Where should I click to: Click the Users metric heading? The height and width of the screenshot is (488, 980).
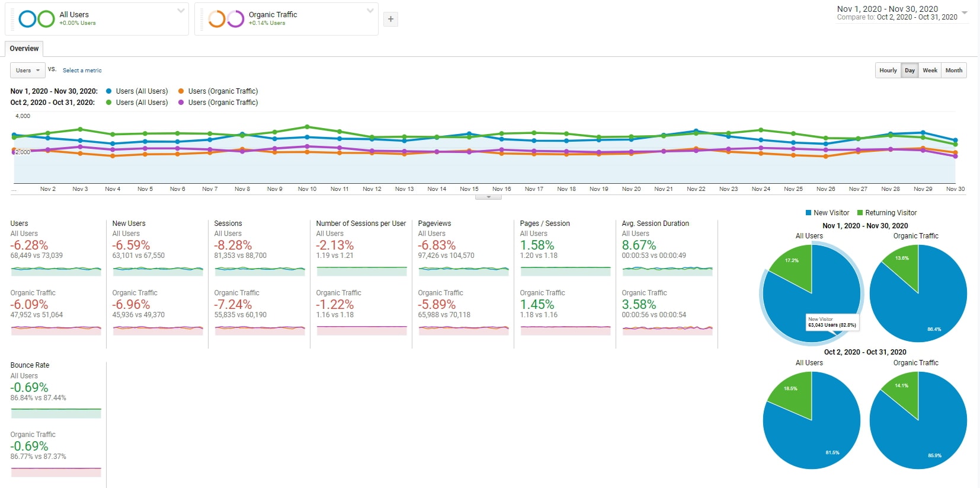tap(19, 224)
